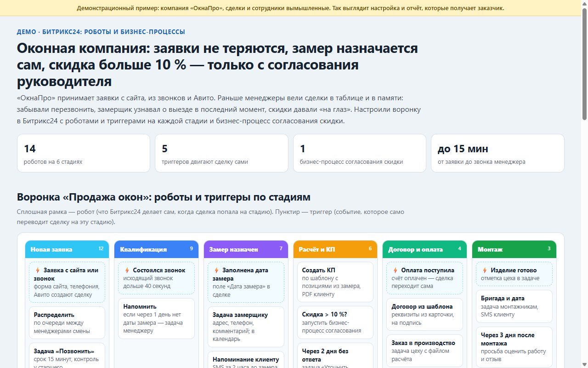
Task: Open the «Заказ в производство» robot card
Action: (x=424, y=351)
